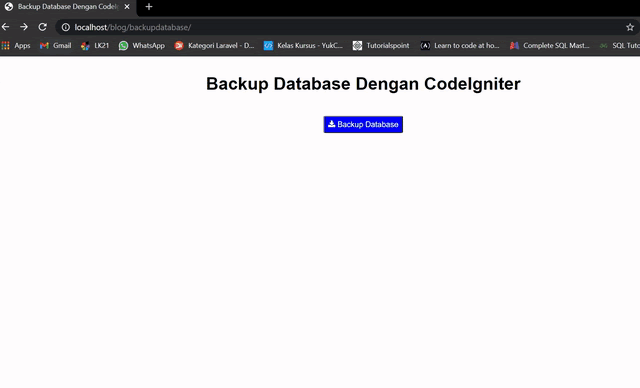Image resolution: width=640 pixels, height=388 pixels.
Task: Reload the page with the refresh icon
Action: pyautogui.click(x=42, y=27)
